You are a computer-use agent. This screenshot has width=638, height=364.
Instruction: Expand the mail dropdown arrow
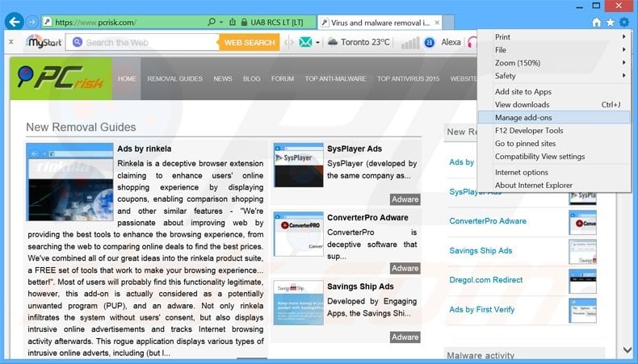317,42
